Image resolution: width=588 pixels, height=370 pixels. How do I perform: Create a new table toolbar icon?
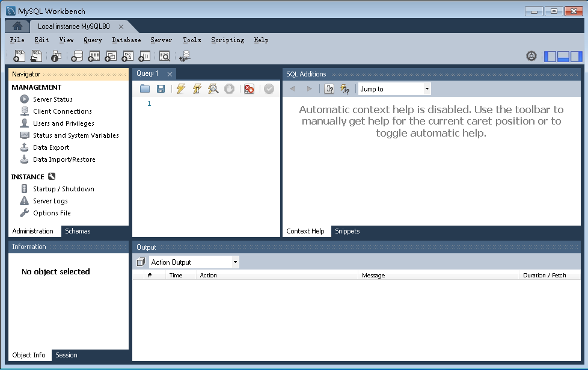(94, 56)
